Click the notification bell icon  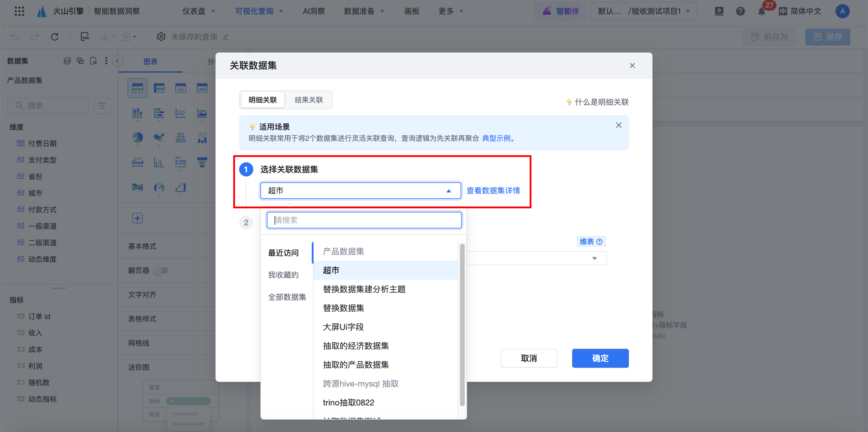(x=761, y=12)
